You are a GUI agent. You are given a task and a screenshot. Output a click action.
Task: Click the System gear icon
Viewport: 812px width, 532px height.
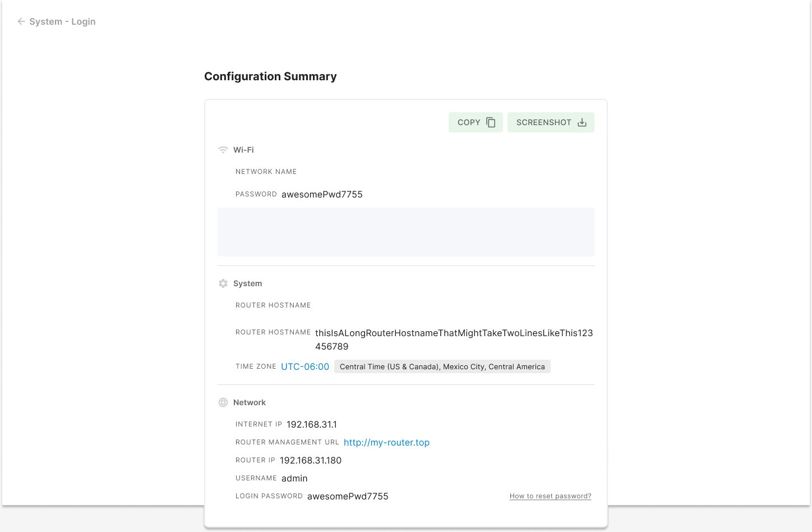[x=223, y=283]
